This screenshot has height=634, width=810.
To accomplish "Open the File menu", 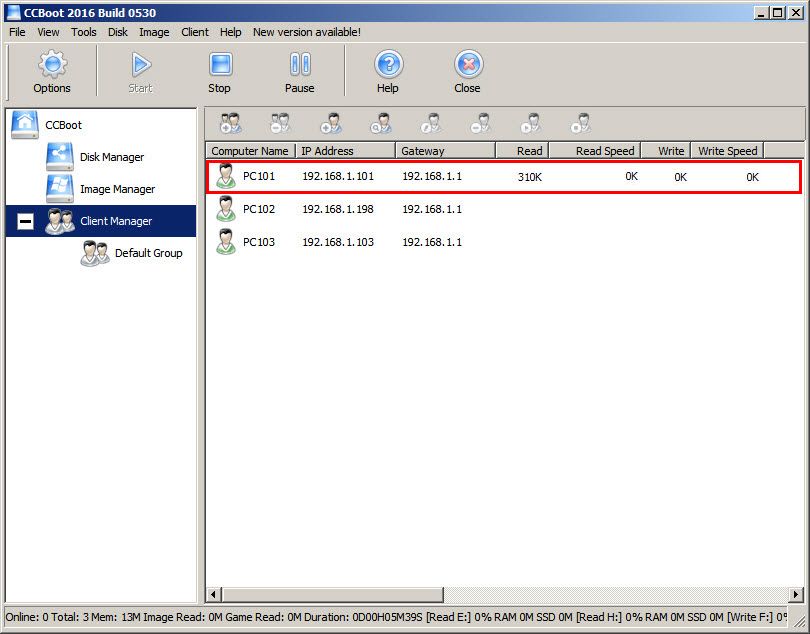I will click(x=17, y=32).
